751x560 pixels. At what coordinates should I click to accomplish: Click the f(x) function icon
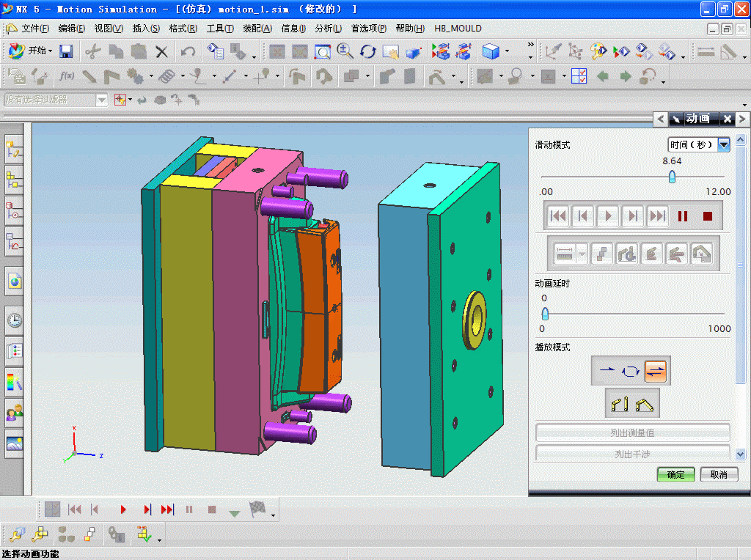click(x=67, y=76)
